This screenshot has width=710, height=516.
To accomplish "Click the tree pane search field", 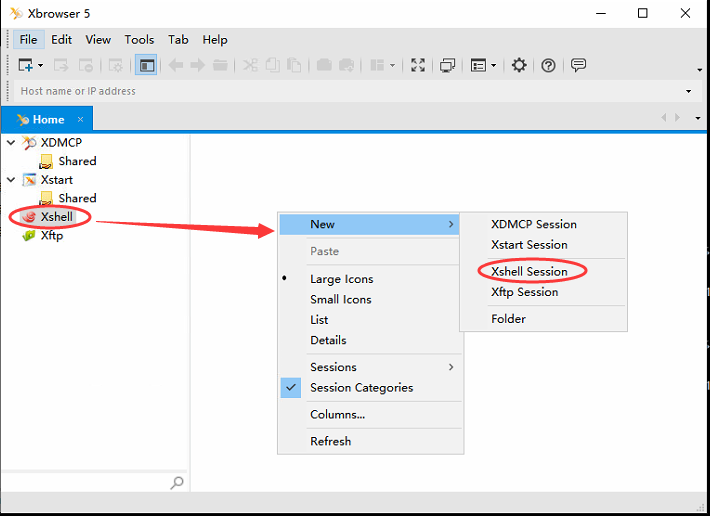I will [x=86, y=483].
